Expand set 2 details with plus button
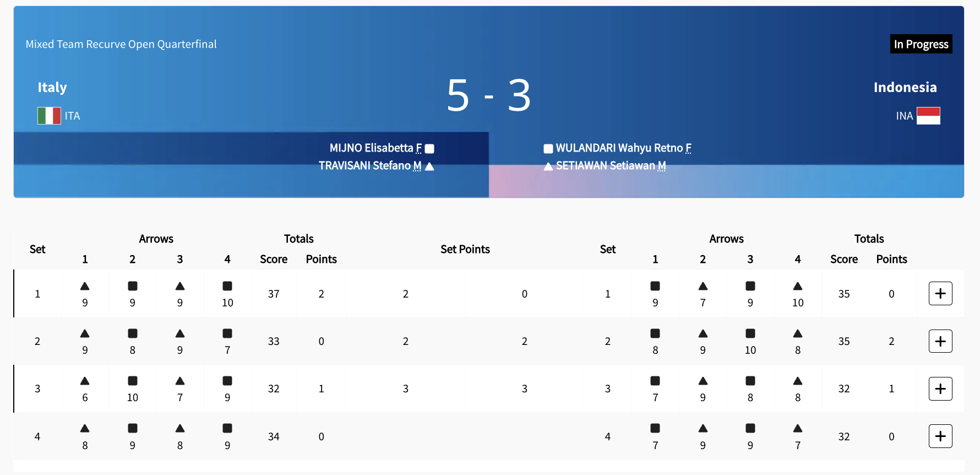 pyautogui.click(x=940, y=341)
